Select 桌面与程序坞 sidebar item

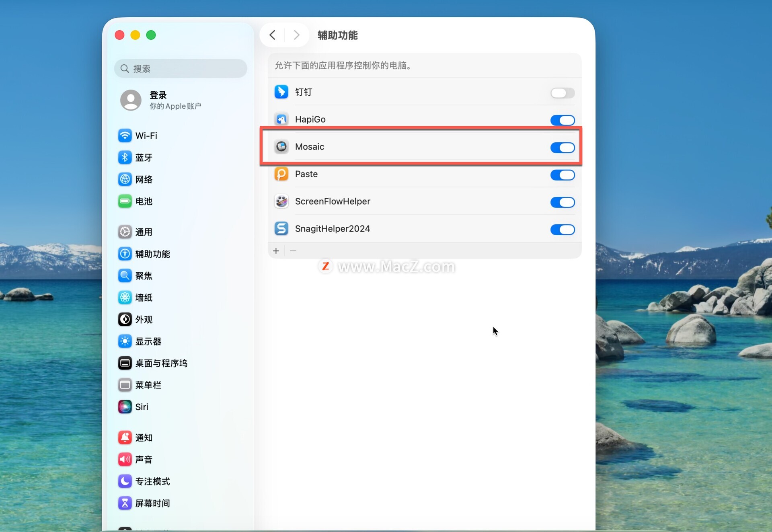[x=161, y=363]
